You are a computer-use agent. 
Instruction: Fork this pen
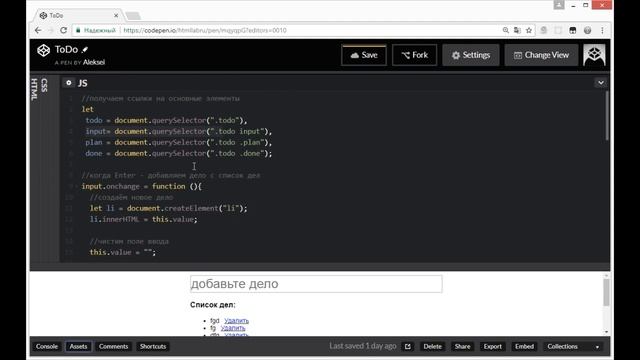pos(414,55)
